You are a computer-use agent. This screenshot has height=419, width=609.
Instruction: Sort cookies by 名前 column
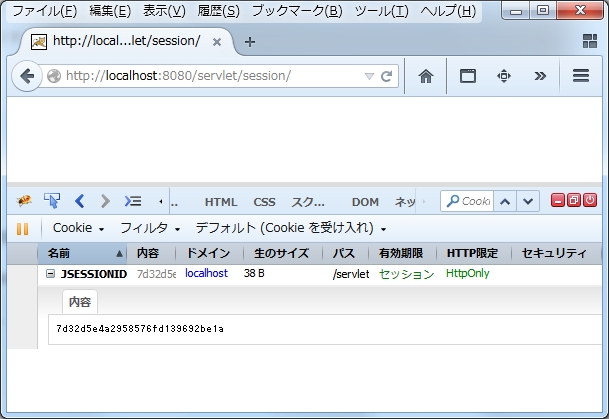(x=82, y=254)
